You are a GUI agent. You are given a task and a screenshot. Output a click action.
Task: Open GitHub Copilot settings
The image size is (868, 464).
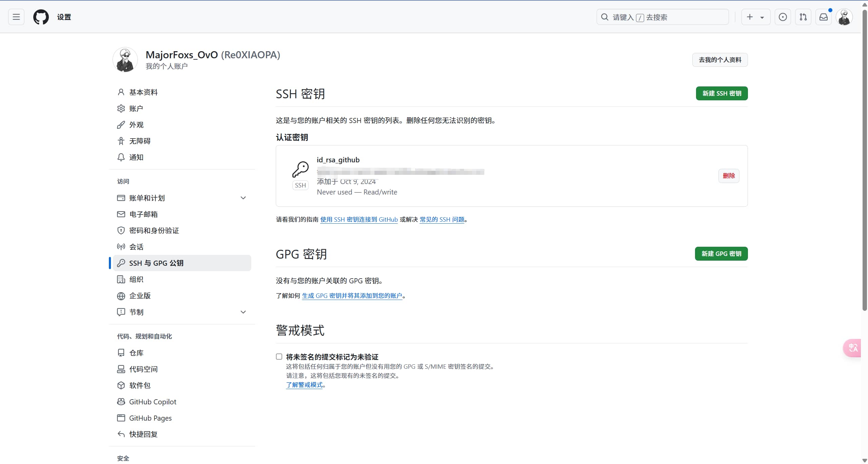[x=182, y=402]
